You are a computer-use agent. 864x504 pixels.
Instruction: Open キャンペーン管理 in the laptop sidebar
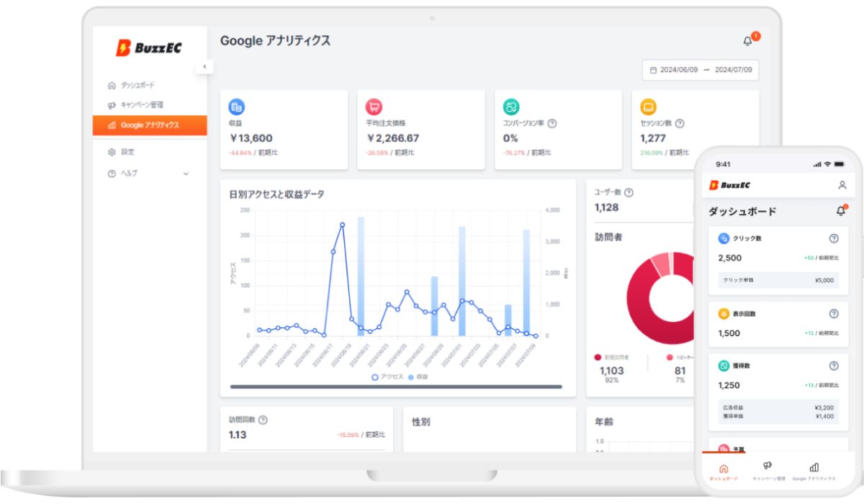[x=135, y=105]
